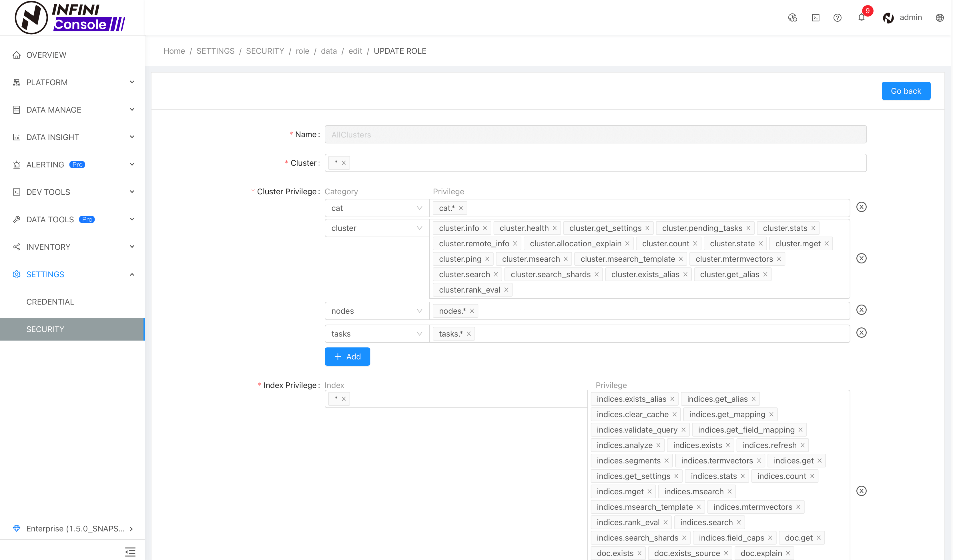
Task: Expand the DATA INSIGHT menu
Action: 72,137
